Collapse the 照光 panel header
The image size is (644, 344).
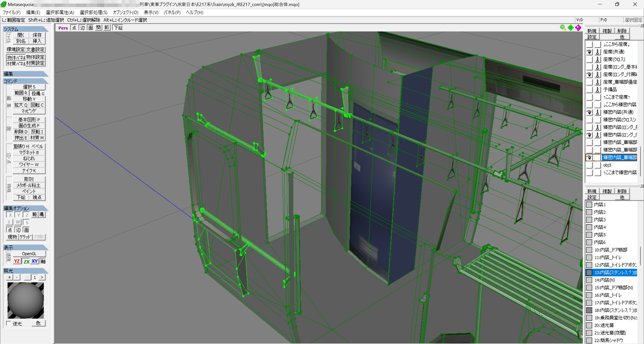(25, 271)
